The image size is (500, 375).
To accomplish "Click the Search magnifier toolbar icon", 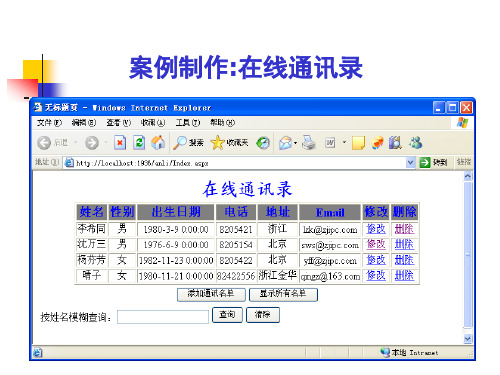I will click(180, 143).
